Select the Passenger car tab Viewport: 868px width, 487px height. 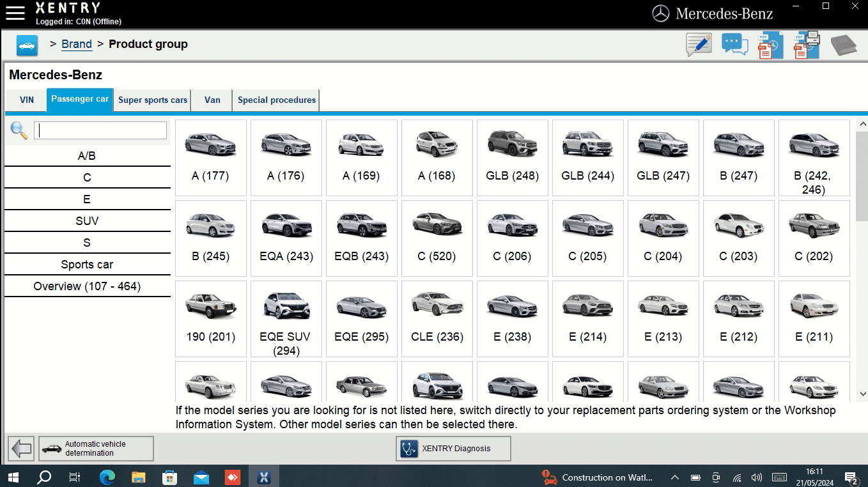[80, 99]
